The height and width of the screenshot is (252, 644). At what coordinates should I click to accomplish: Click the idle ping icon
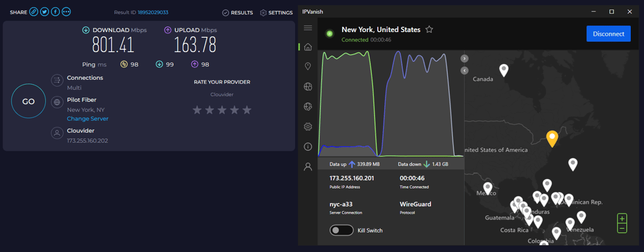pos(124,65)
